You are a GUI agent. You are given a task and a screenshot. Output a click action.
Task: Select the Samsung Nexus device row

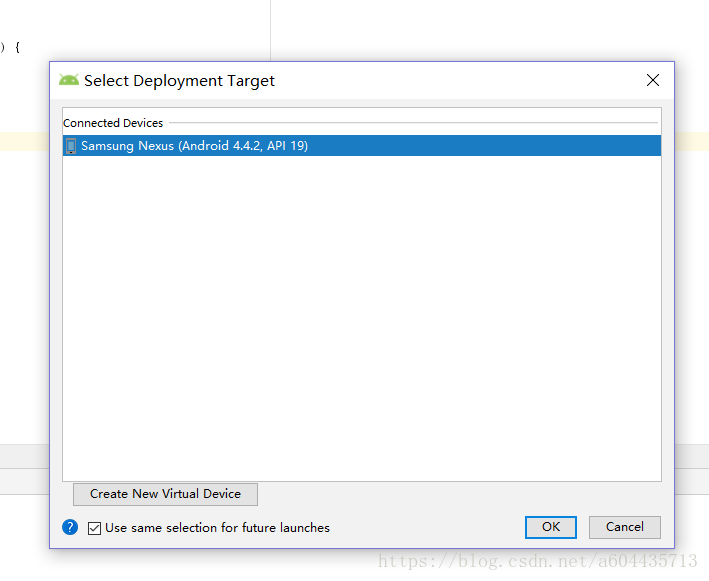362,146
